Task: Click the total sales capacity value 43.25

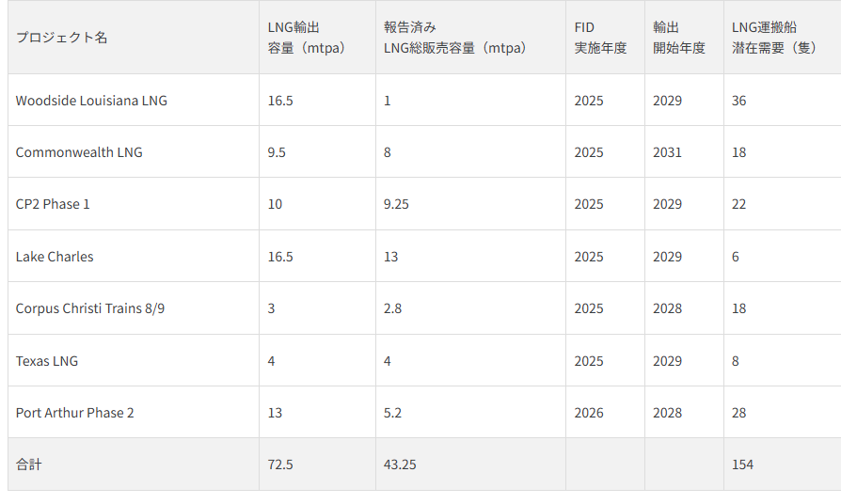Action: click(x=401, y=465)
